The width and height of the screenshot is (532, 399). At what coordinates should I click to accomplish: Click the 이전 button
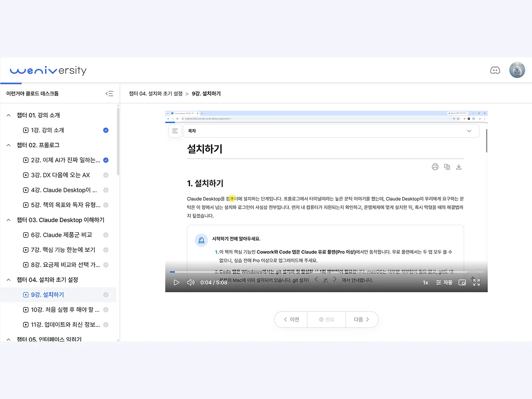point(291,319)
